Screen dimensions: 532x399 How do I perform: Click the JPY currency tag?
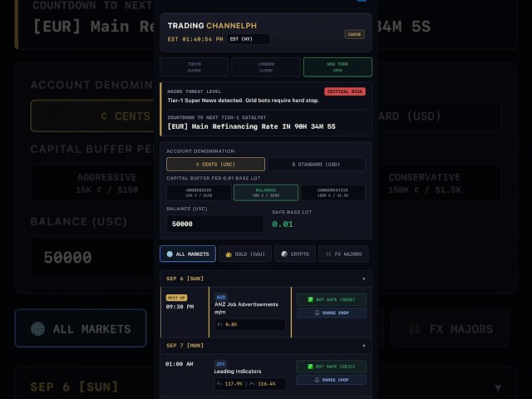(220, 364)
